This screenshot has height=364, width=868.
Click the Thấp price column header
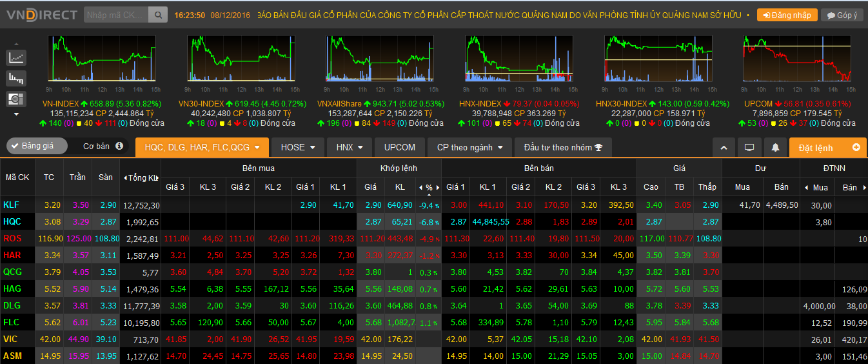pyautogui.click(x=707, y=187)
